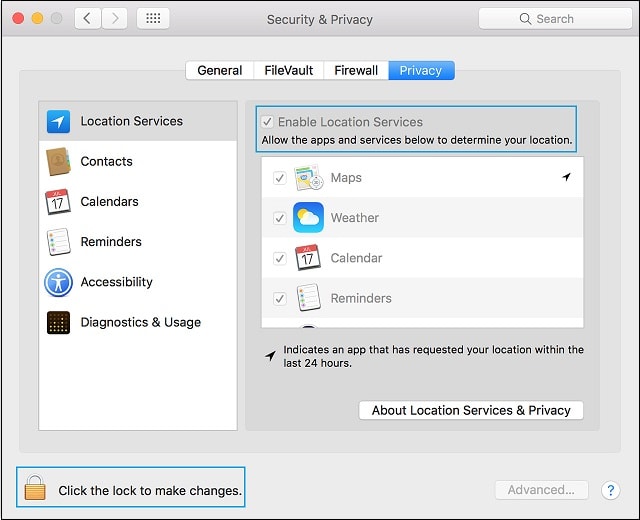Viewport: 640px width, 520px height.
Task: Select the Accessibility icon
Action: pyautogui.click(x=58, y=282)
